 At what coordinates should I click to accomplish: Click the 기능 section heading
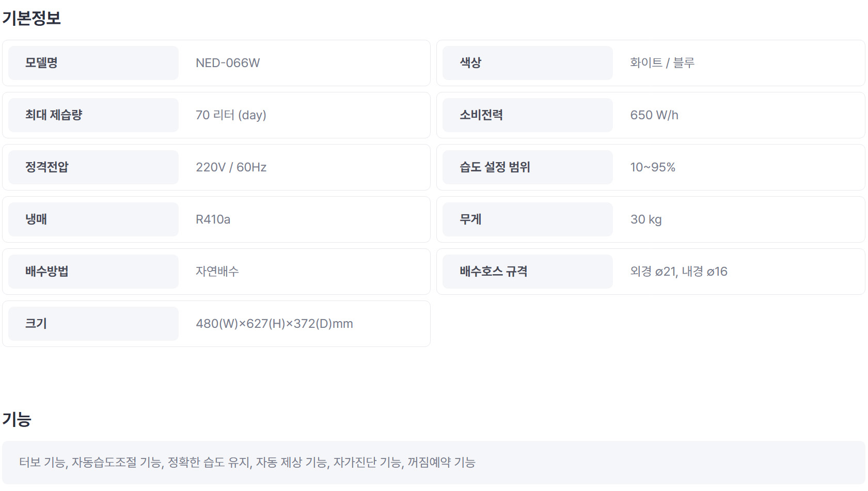coord(17,419)
